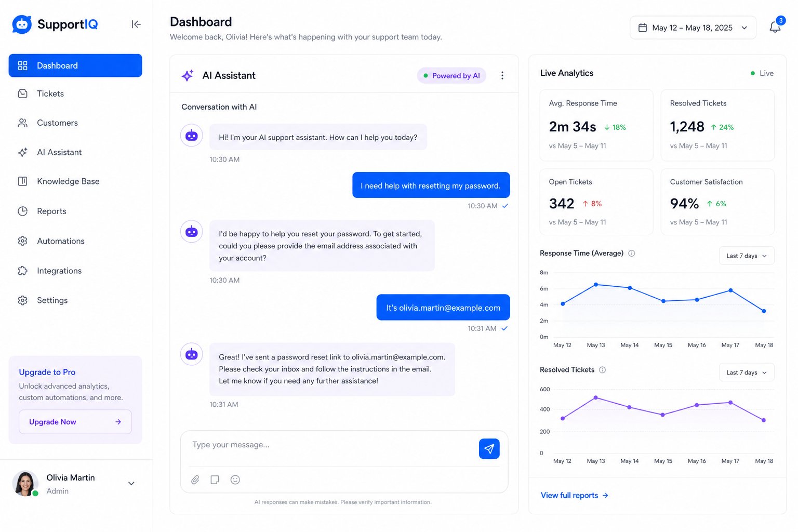Viewport: 798px width, 532px height.
Task: Open Knowledge Base in the sidebar
Action: (x=75, y=181)
